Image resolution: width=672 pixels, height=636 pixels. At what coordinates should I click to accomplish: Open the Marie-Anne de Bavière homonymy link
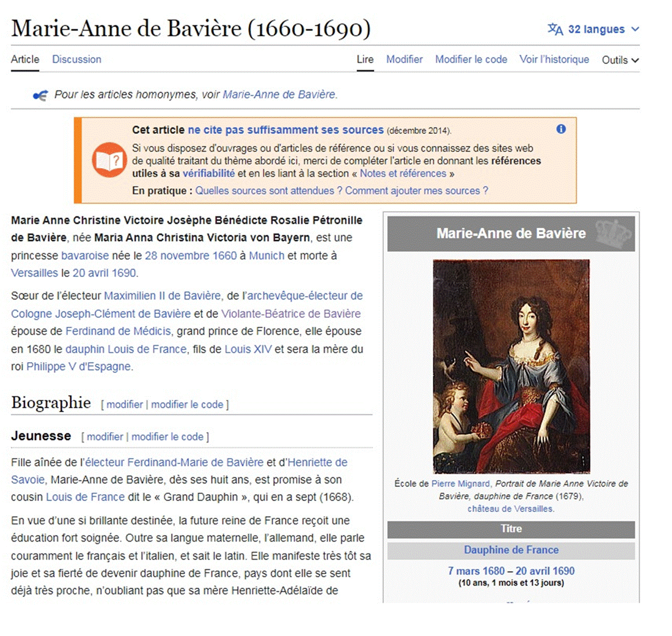(279, 94)
